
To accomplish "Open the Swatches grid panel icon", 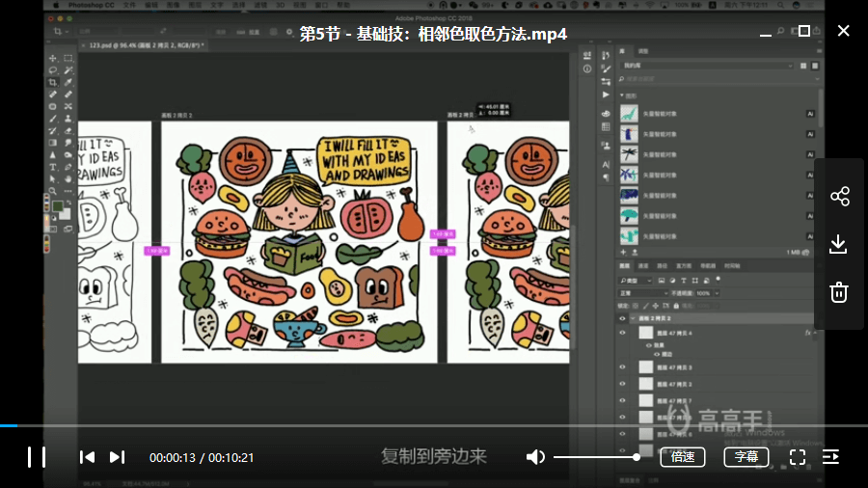I will pos(607,126).
